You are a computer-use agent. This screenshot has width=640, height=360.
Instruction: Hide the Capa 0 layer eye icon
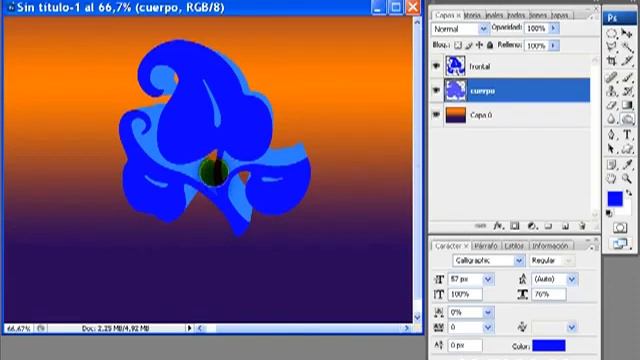click(436, 115)
